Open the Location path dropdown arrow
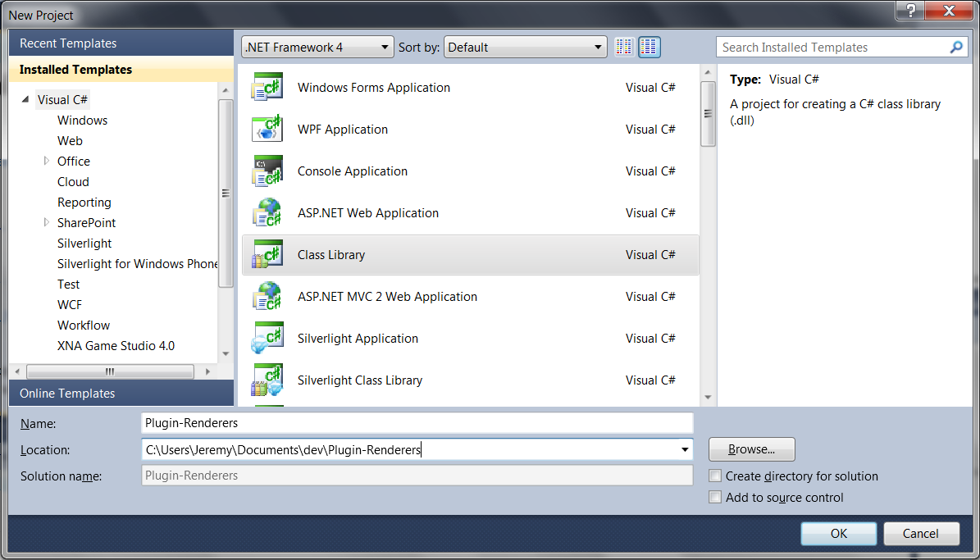Image resolution: width=980 pixels, height=560 pixels. pos(685,449)
